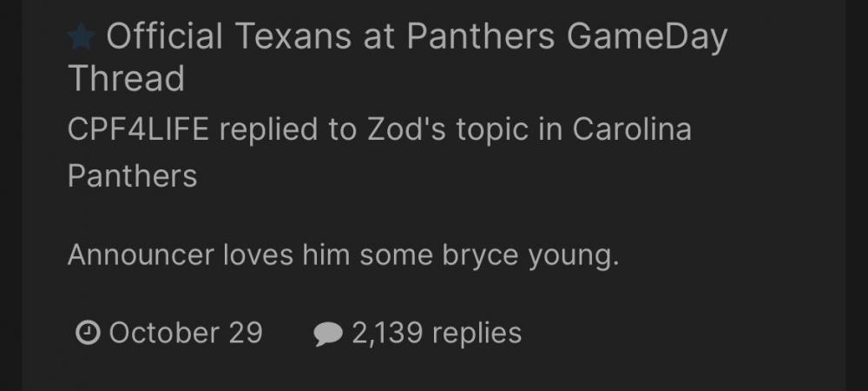The image size is (868, 391).
Task: View the 2,139 replies count
Action: (437, 333)
